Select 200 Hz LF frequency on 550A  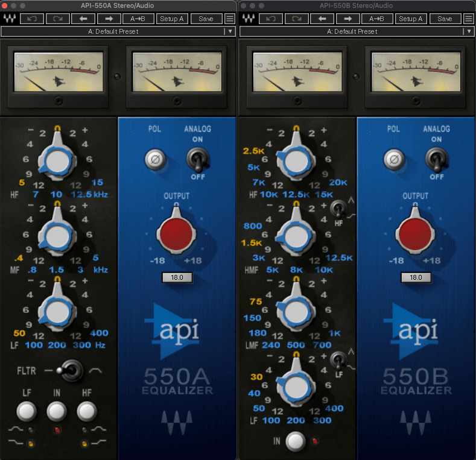[x=57, y=345]
